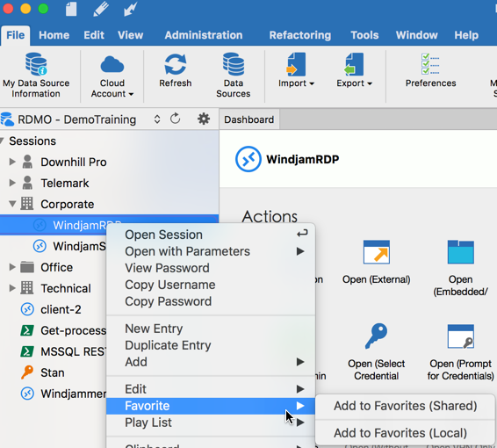Viewport: 497px width, 448px height.
Task: Switch to the Home ribbon tab
Action: click(54, 35)
